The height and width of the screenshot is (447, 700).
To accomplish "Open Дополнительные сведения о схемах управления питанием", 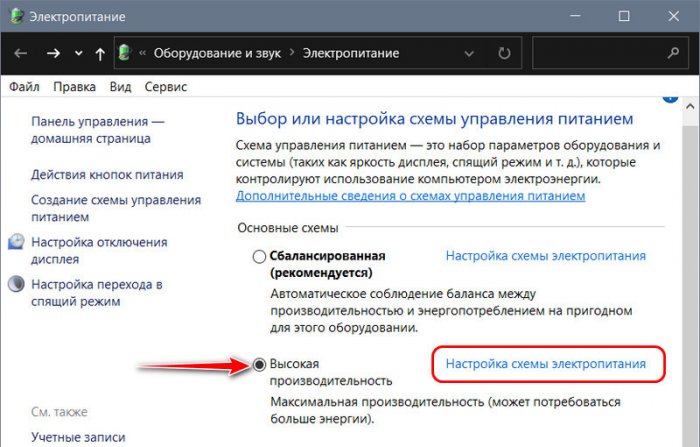I will click(410, 196).
